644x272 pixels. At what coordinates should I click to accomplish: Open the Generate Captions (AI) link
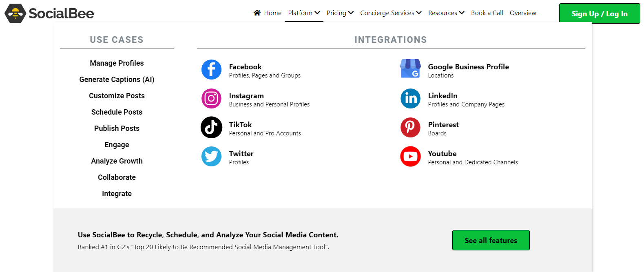coord(117,80)
